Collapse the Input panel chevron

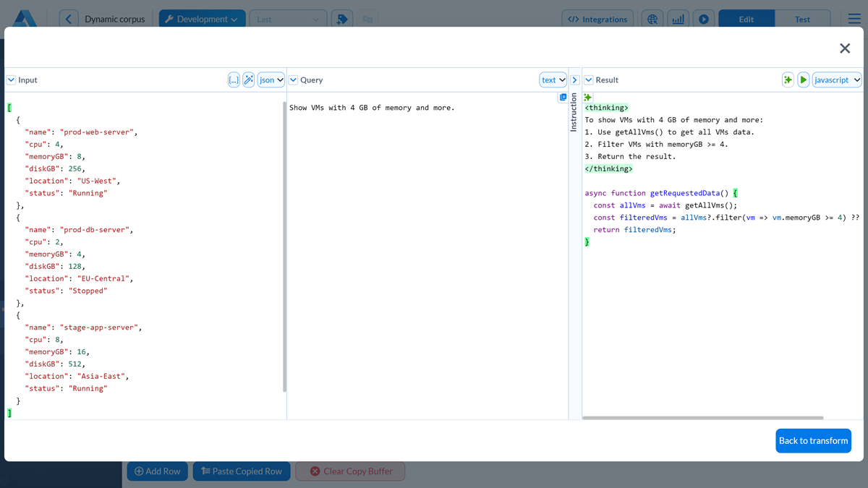(x=11, y=80)
